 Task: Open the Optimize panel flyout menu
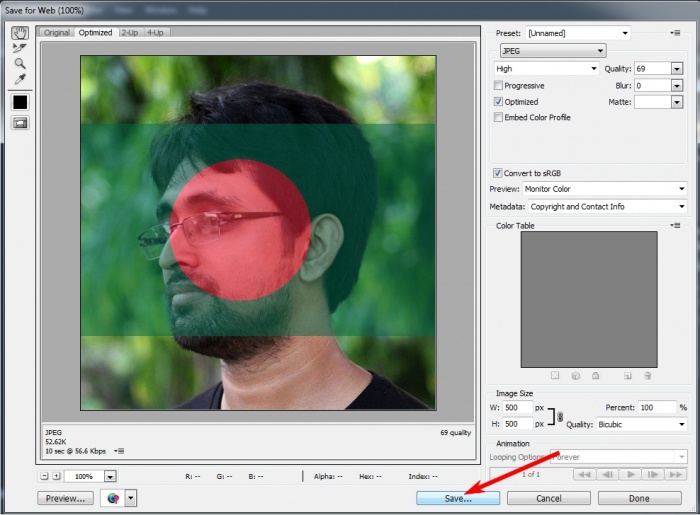tap(676, 33)
